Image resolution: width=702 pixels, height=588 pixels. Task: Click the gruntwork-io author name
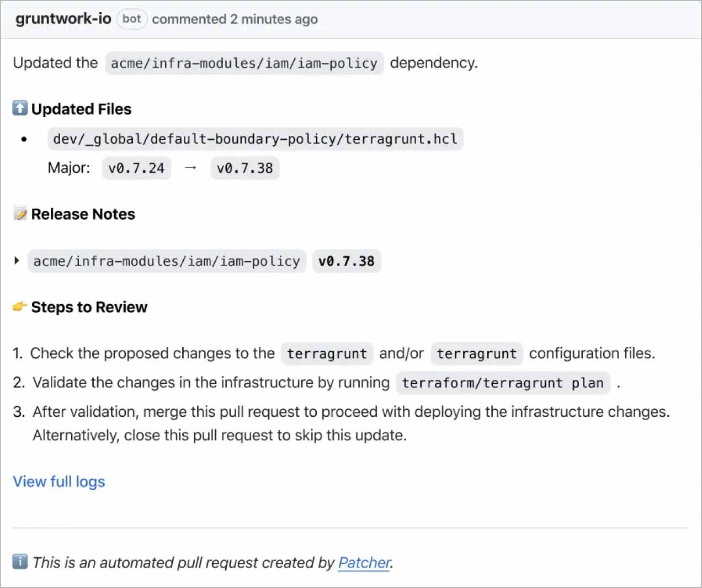(63, 19)
